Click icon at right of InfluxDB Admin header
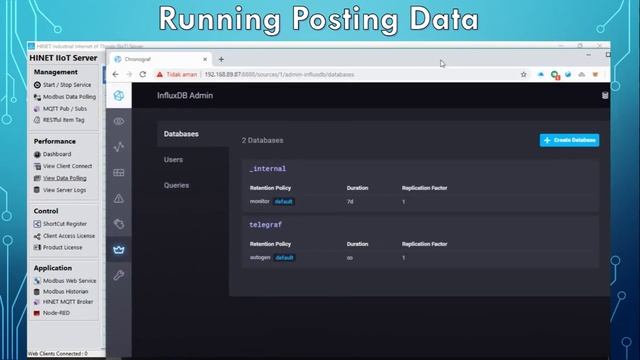Image resolution: width=640 pixels, height=360 pixels. [605, 96]
